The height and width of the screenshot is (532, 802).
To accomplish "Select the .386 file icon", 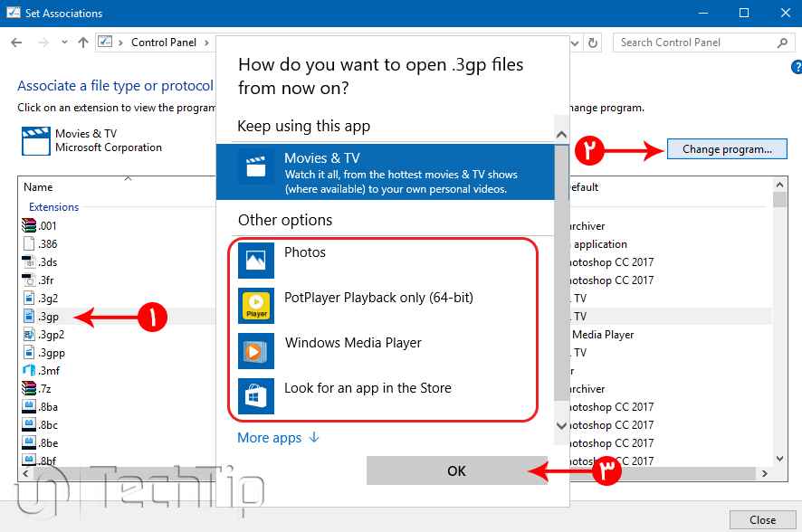I will tap(29, 243).
